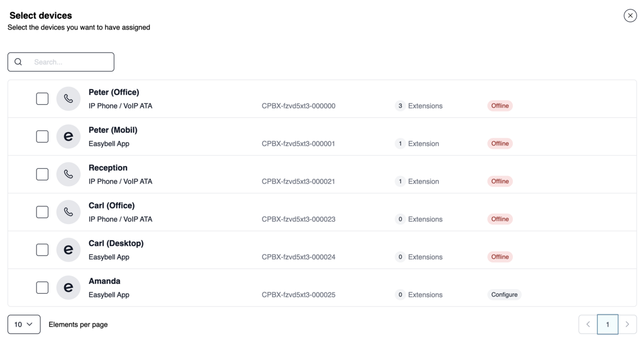
Task: Click the magnifier icon in the search box
Action: tap(18, 62)
